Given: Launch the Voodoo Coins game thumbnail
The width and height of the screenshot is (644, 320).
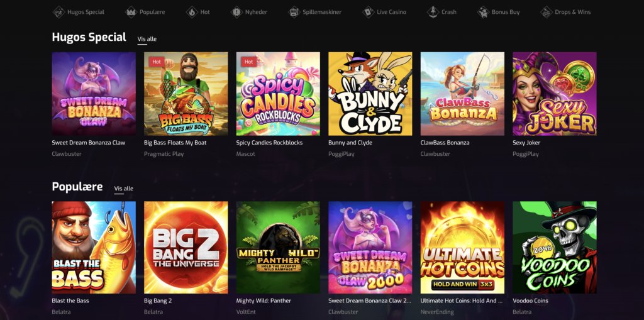Looking at the screenshot, I should (555, 247).
